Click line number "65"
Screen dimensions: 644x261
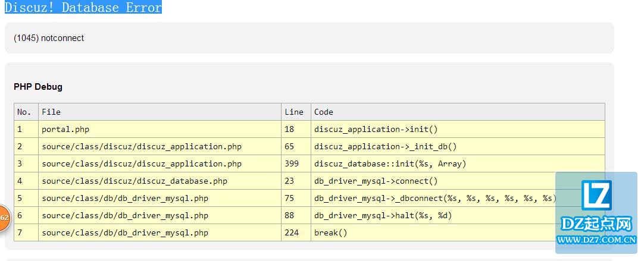pyautogui.click(x=289, y=146)
